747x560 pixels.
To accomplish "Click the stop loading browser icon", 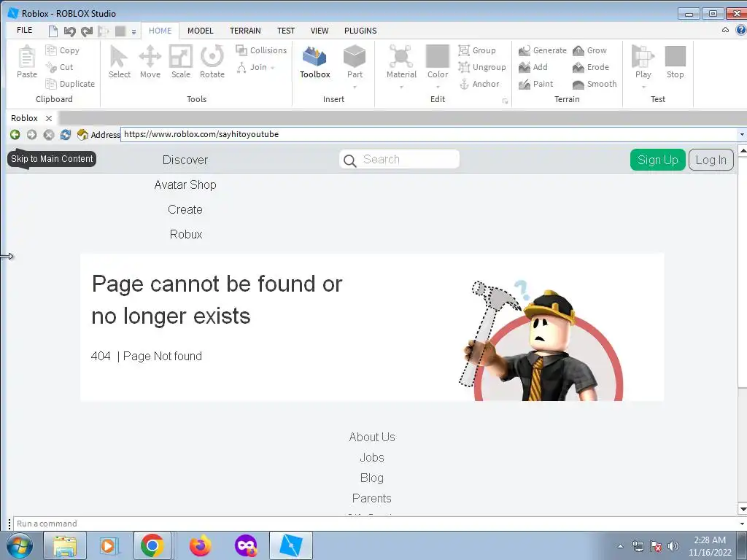I will tap(49, 135).
